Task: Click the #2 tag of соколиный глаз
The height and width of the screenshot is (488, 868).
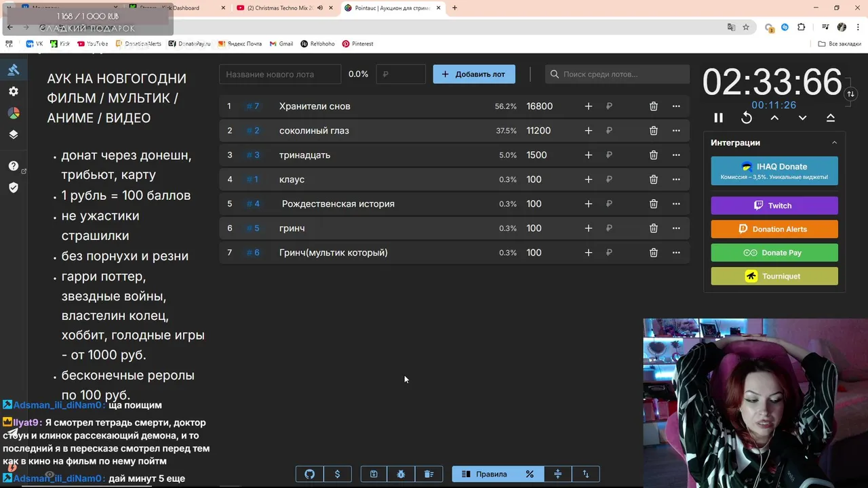Action: tap(253, 131)
